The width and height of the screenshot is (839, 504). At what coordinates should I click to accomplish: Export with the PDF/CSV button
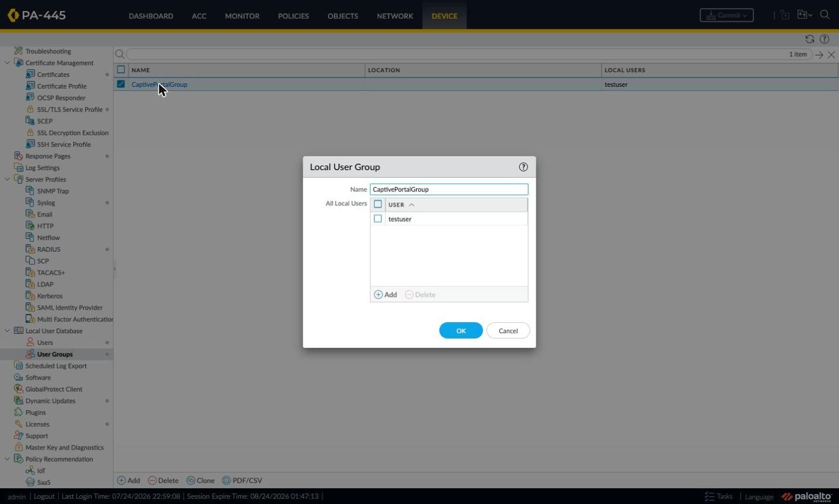point(242,481)
